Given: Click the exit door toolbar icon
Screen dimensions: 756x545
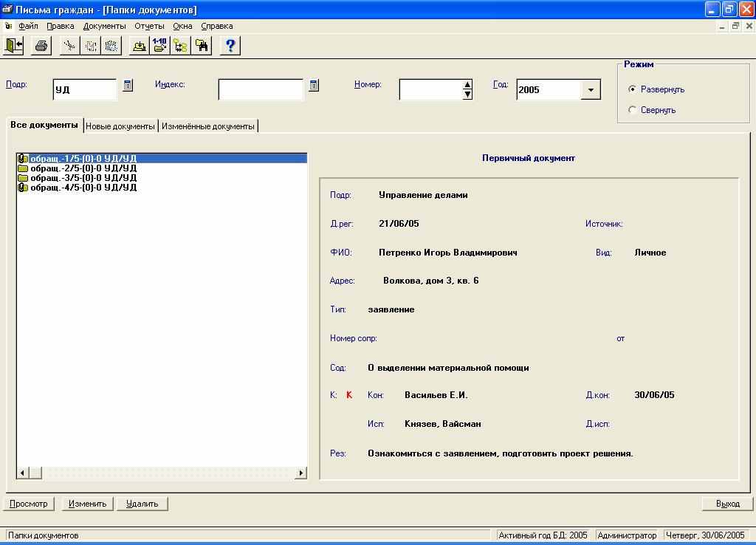Looking at the screenshot, I should [x=14, y=46].
